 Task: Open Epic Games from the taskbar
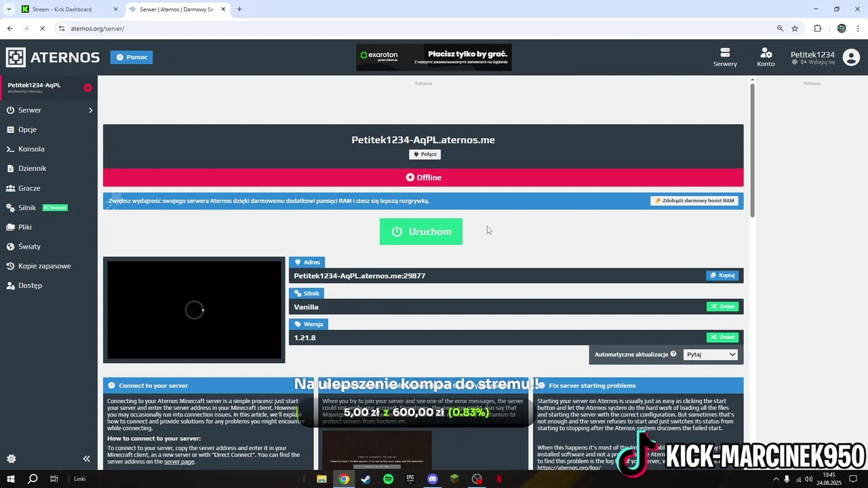tap(410, 479)
